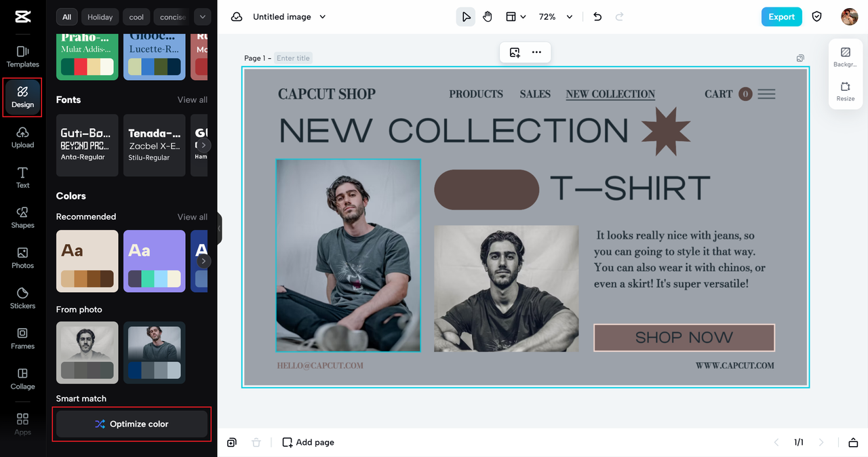Apply the Glooc Lucette blue theme card
The image size is (868, 457).
(x=154, y=57)
